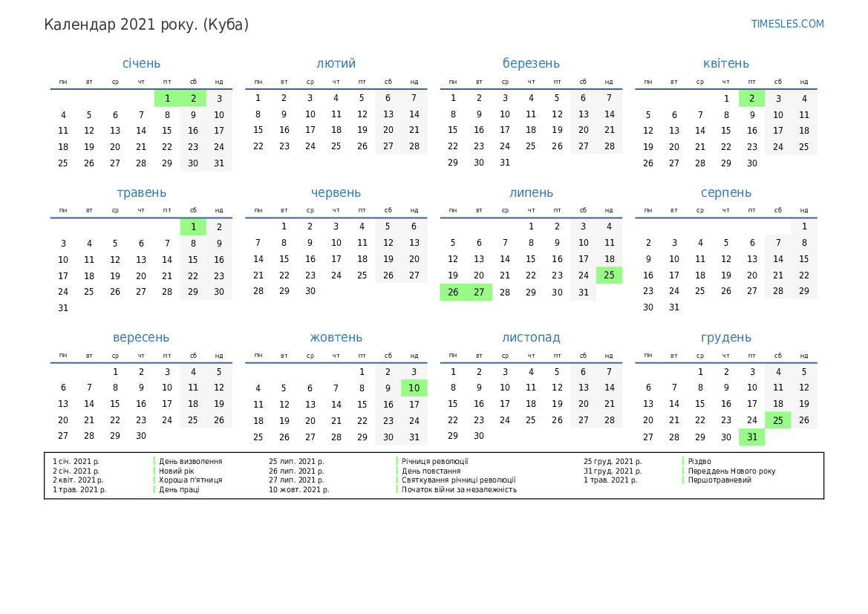Click legend date '31 груд. 2021 р.'

(613, 471)
